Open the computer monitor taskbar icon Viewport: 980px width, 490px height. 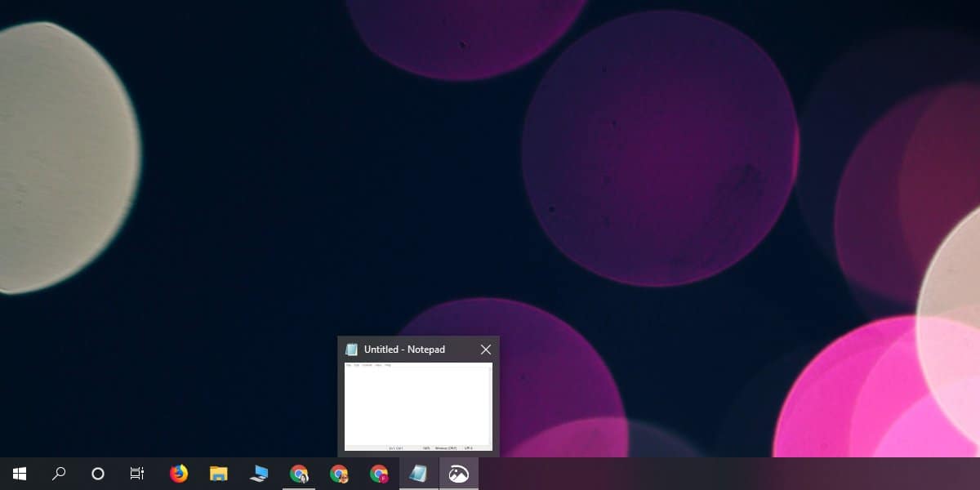point(259,474)
